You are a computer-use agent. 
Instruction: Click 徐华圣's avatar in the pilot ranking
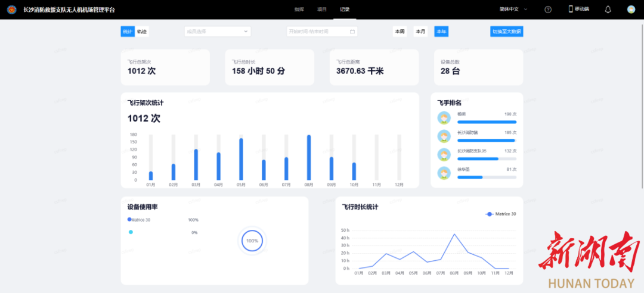(444, 173)
